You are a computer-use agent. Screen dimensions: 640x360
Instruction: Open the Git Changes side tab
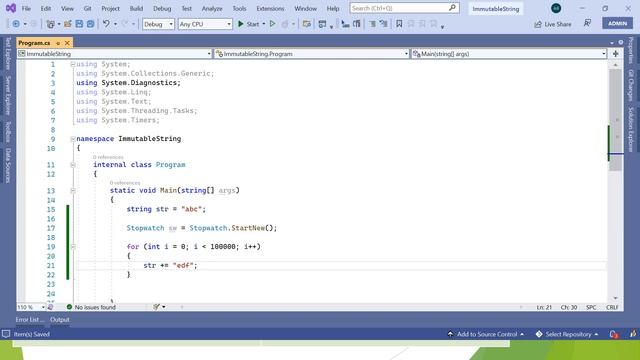tap(631, 85)
